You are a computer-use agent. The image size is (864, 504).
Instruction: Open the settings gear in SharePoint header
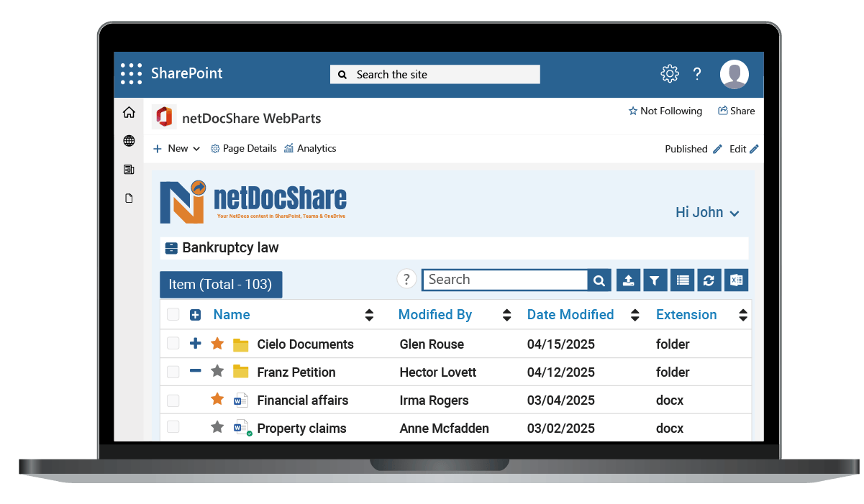point(670,73)
